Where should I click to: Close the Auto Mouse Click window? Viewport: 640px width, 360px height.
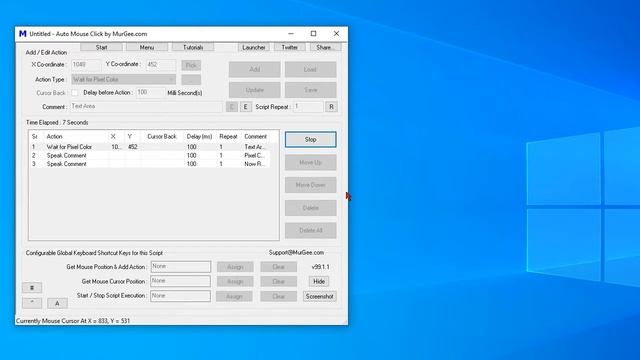pos(336,34)
